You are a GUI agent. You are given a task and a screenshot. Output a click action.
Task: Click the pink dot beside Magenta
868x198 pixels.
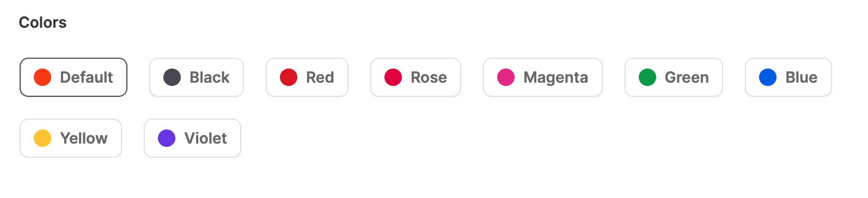pos(506,77)
